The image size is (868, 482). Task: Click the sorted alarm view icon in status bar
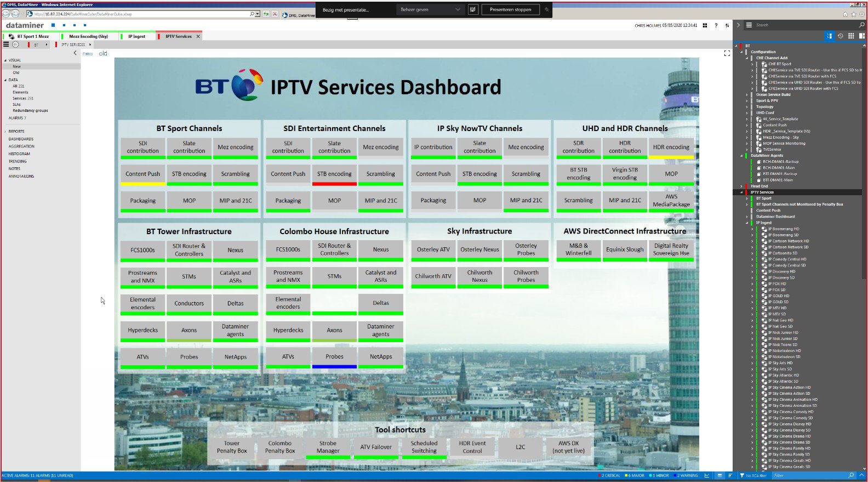[x=730, y=475]
